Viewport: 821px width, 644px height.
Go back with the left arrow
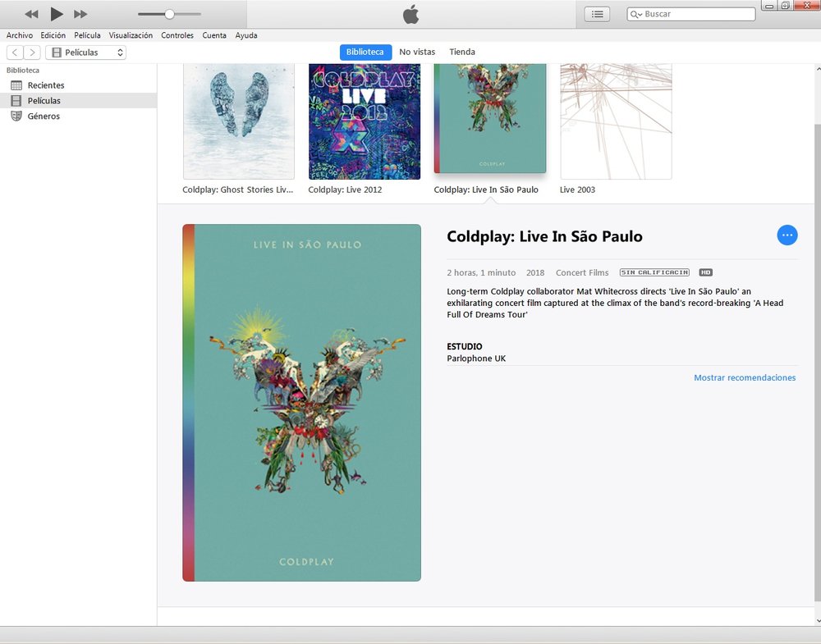[x=15, y=53]
